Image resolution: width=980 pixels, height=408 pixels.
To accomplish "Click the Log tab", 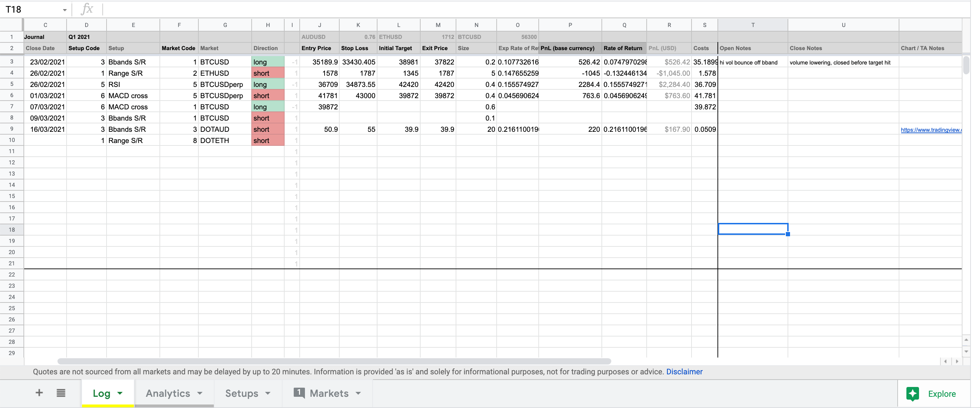I will 101,393.
